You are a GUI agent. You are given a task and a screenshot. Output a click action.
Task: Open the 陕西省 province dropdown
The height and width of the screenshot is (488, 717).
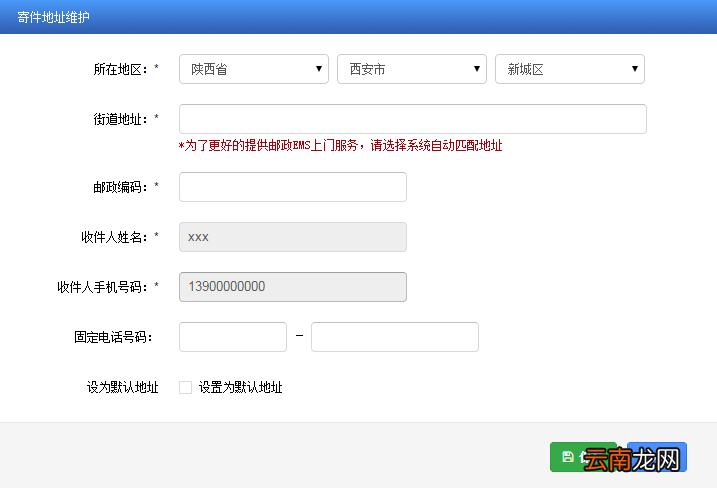254,69
